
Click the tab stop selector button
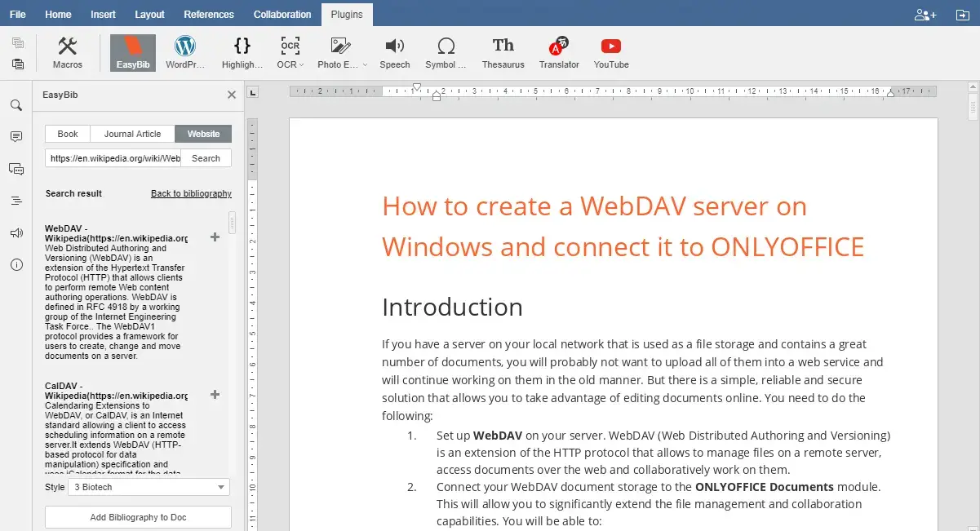point(252,91)
